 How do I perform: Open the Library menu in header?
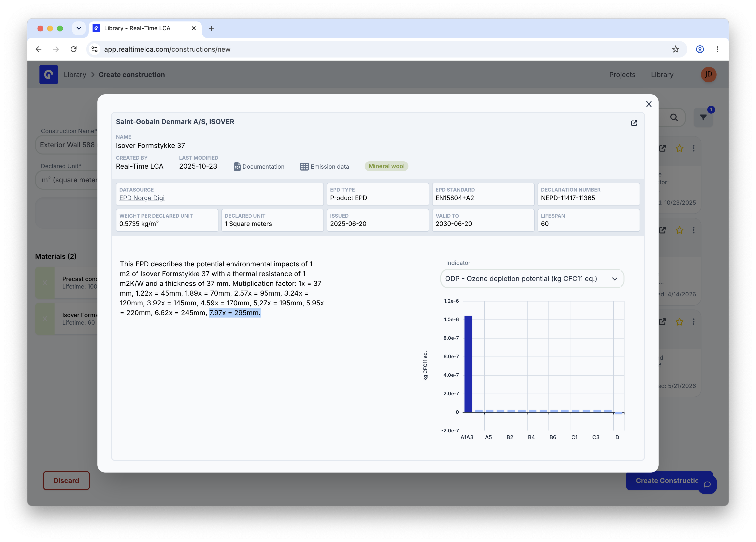tap(662, 75)
